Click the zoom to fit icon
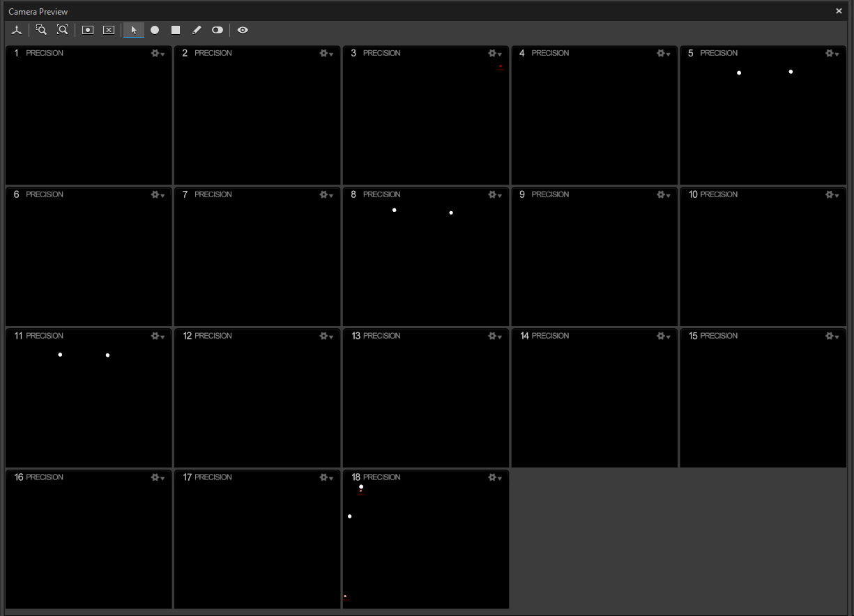 coord(63,30)
